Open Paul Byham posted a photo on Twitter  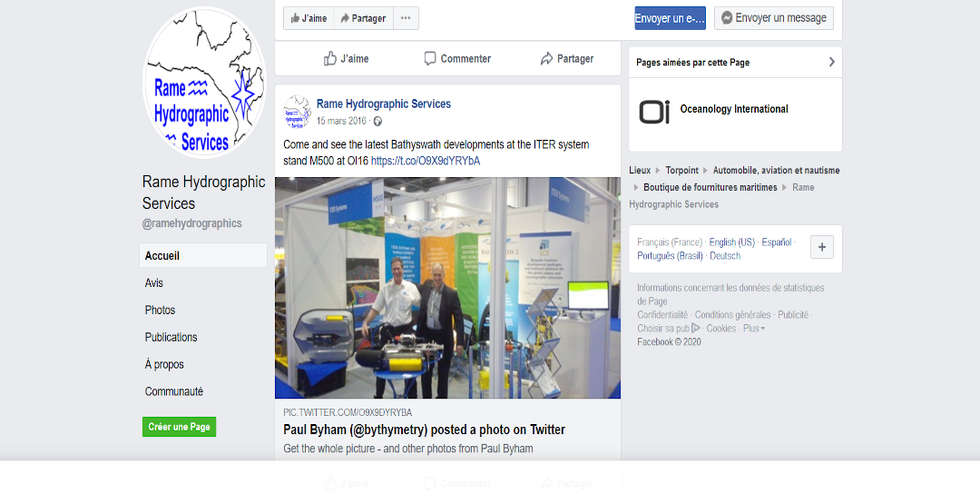point(424,430)
